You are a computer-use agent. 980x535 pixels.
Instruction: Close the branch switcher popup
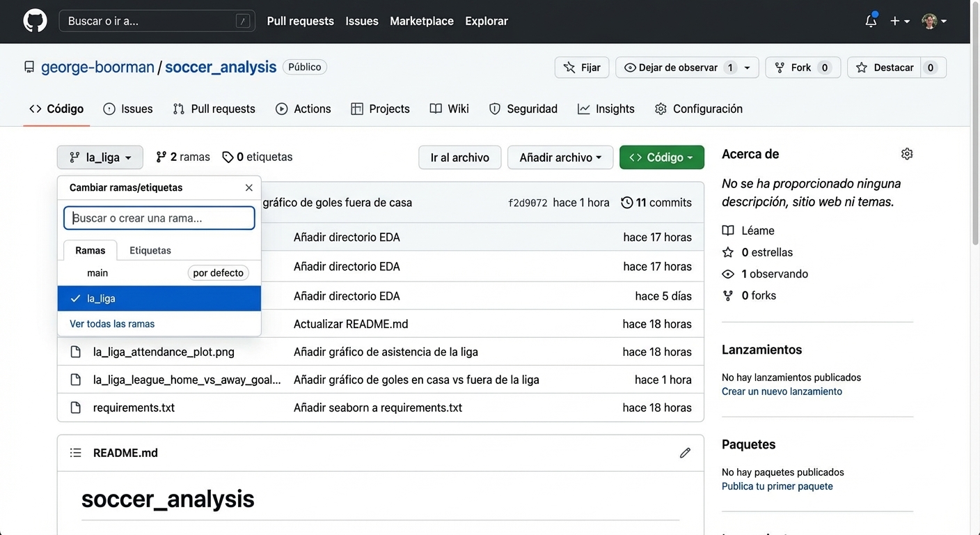(x=249, y=187)
